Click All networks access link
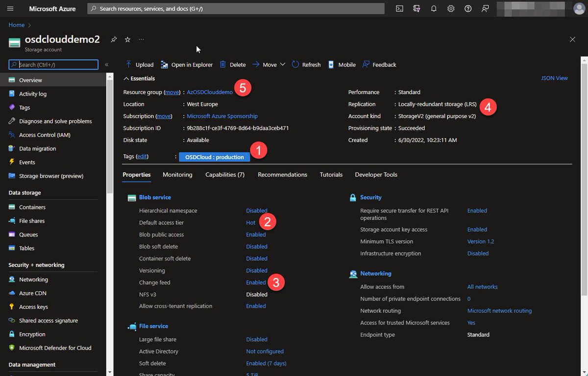The width and height of the screenshot is (588, 376). pyautogui.click(x=482, y=287)
